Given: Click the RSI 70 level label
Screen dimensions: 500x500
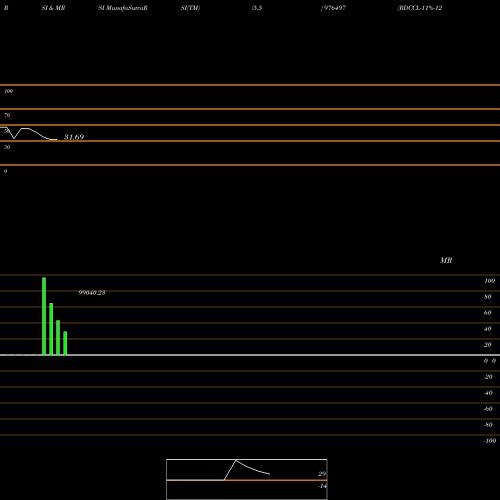Looking at the screenshot, I should tap(7, 115).
